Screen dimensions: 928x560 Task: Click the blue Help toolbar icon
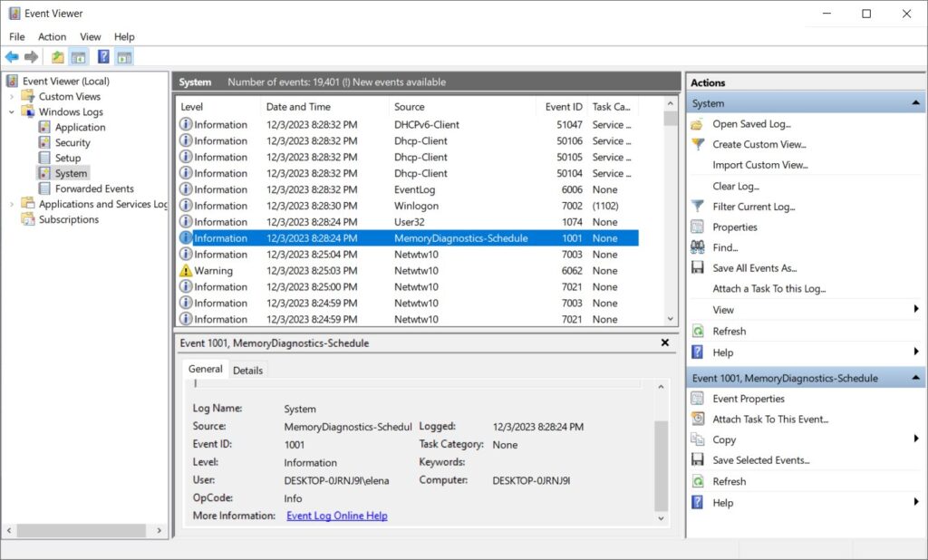click(x=103, y=57)
